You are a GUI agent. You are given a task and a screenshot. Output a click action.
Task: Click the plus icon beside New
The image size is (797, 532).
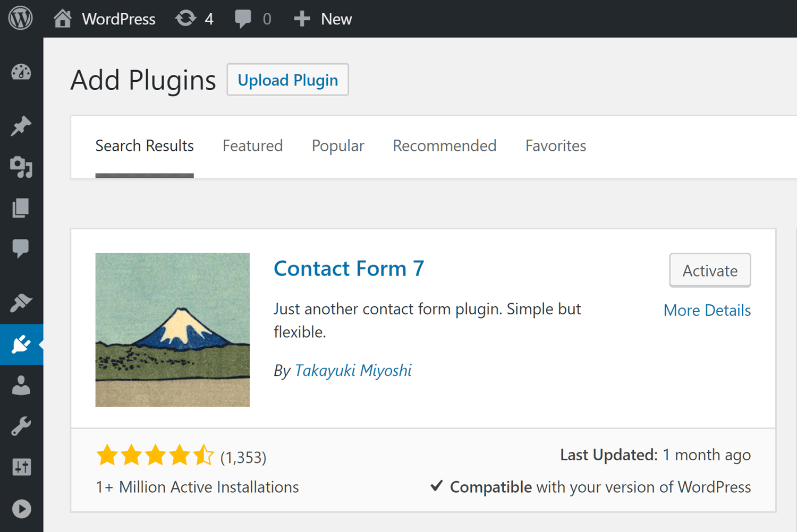(302, 19)
